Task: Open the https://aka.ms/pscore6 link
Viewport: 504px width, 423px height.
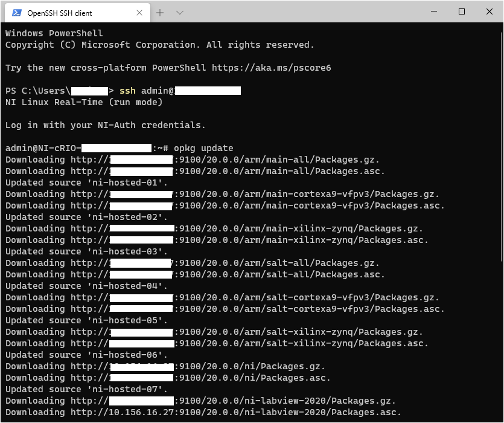Action: 271,68
